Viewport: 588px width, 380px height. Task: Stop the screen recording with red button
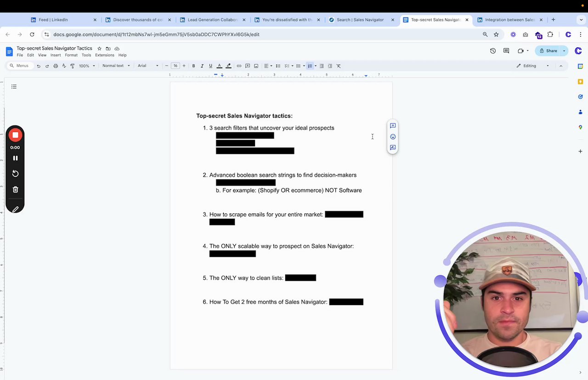pyautogui.click(x=15, y=135)
